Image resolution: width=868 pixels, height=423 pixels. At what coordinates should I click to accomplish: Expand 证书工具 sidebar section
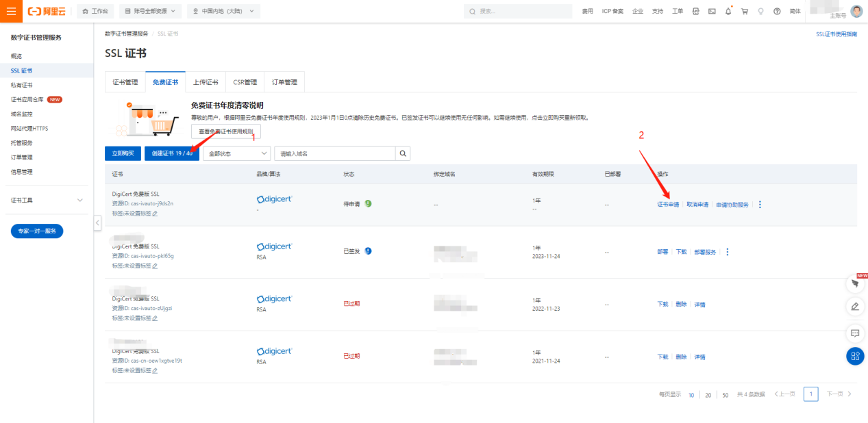(x=47, y=200)
